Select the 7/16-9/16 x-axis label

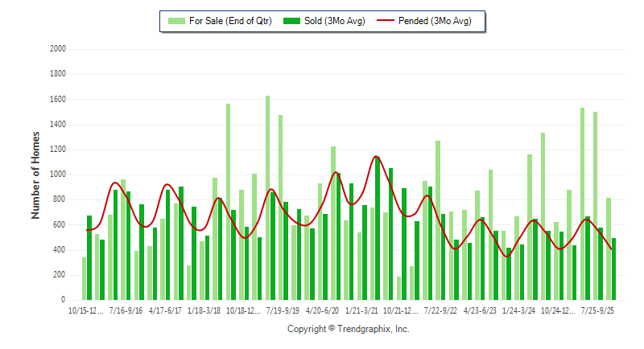pyautogui.click(x=125, y=310)
